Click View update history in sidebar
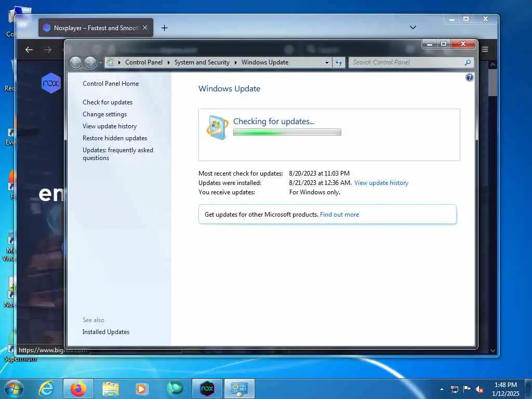Screen dimensions: 532x399 click(110, 126)
